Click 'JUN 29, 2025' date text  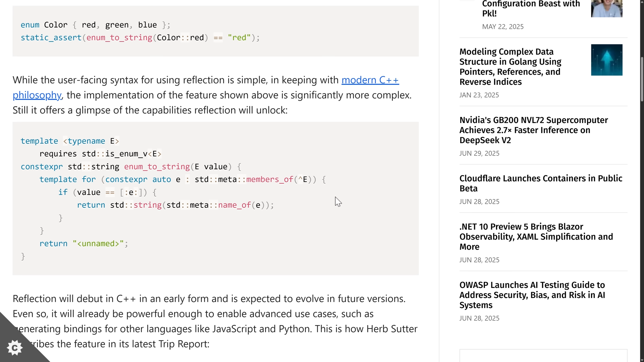(479, 154)
